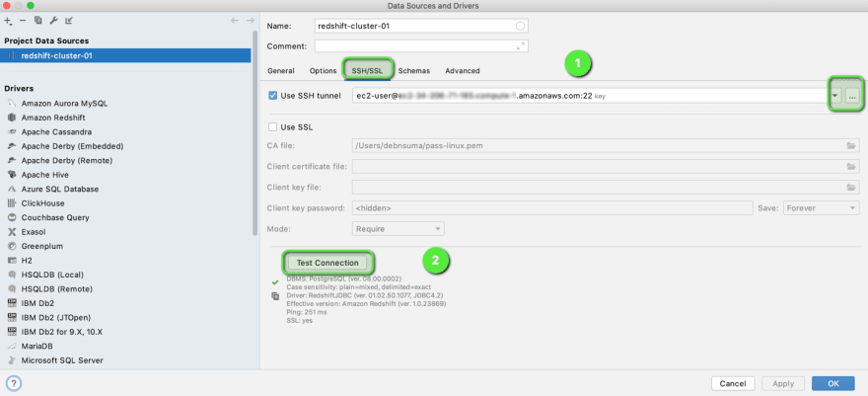This screenshot has width=868, height=396.
Task: Click into the Name input field
Action: point(421,26)
